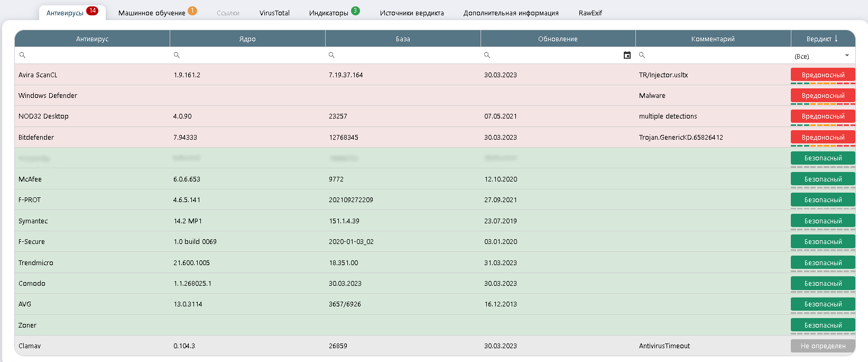868x362 pixels.
Task: Open the RawExif tab
Action: [590, 13]
